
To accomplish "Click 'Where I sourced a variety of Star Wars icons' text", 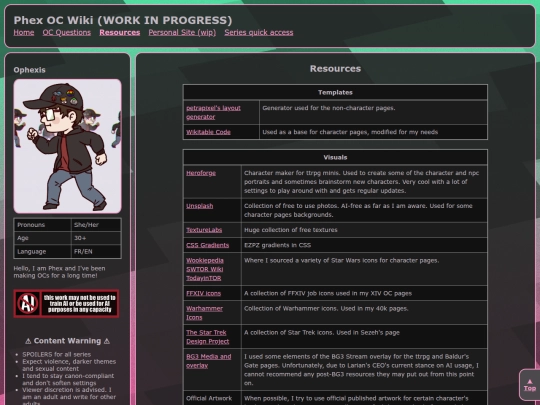I will click(x=342, y=260).
